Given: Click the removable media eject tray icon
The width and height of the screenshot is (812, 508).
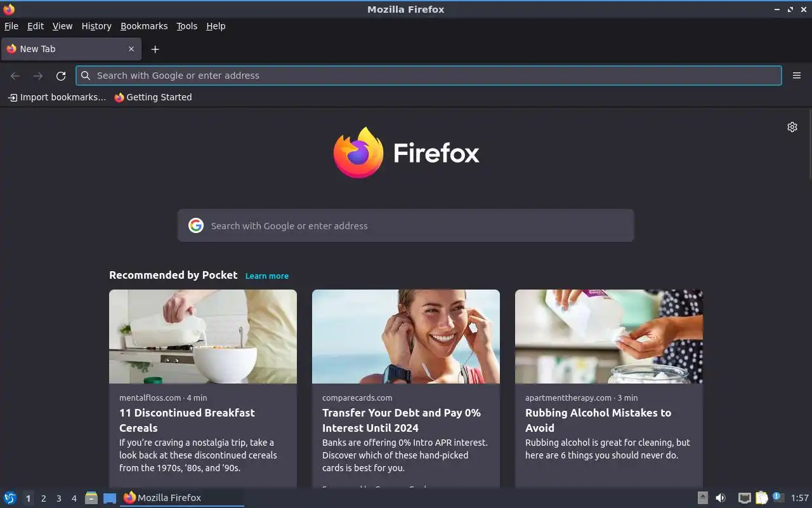Looking at the screenshot, I should pos(702,498).
